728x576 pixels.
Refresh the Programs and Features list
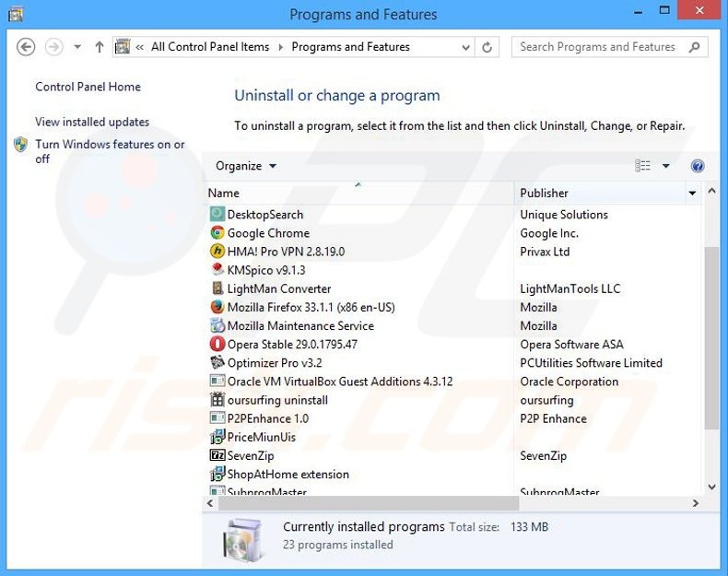point(487,47)
